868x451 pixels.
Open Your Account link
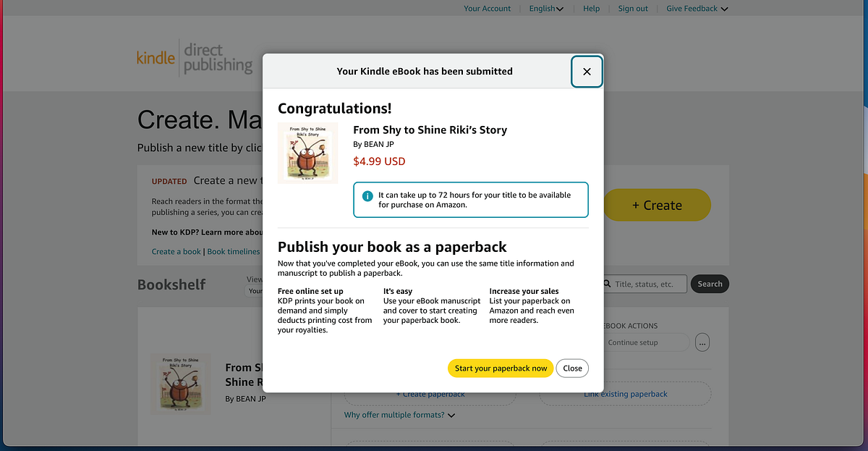pyautogui.click(x=487, y=9)
